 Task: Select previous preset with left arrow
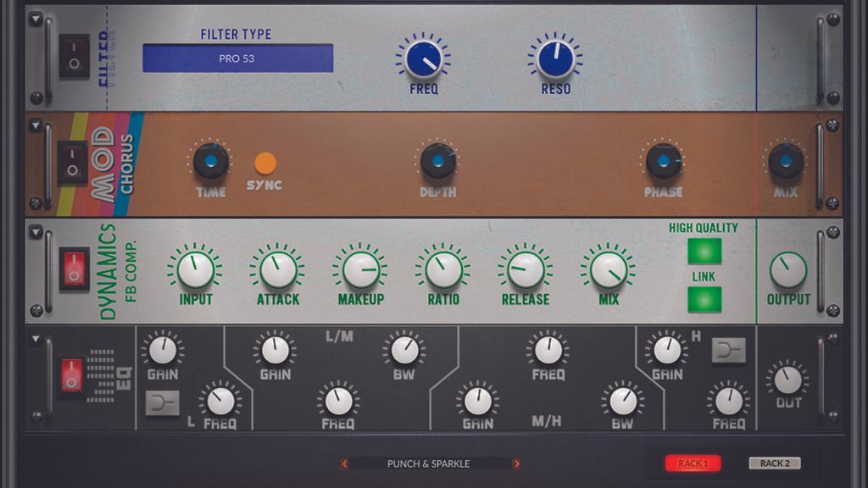(344, 463)
